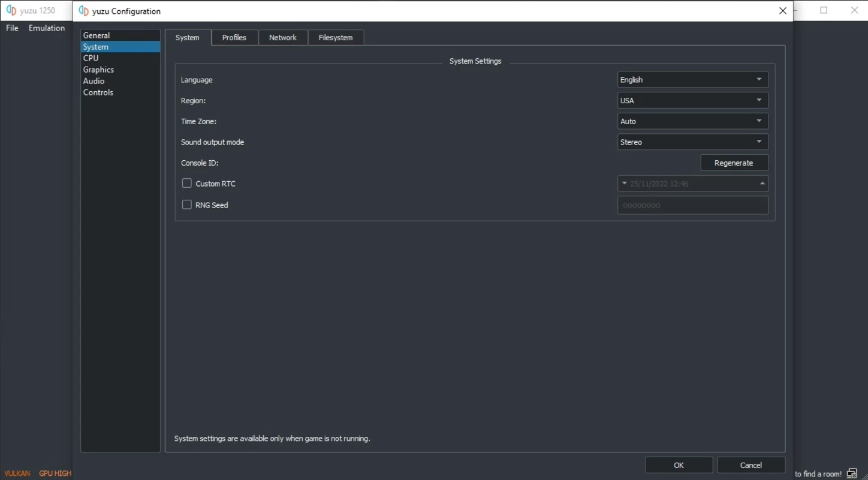This screenshot has width=868, height=480.
Task: Select Controls in the settings list
Action: [120, 92]
